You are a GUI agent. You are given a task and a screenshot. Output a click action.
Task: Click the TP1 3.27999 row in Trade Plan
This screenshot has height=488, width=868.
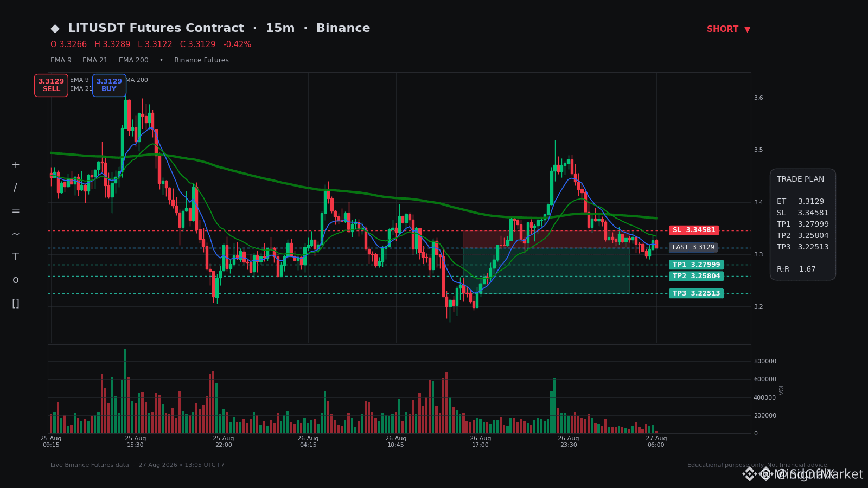(802, 224)
